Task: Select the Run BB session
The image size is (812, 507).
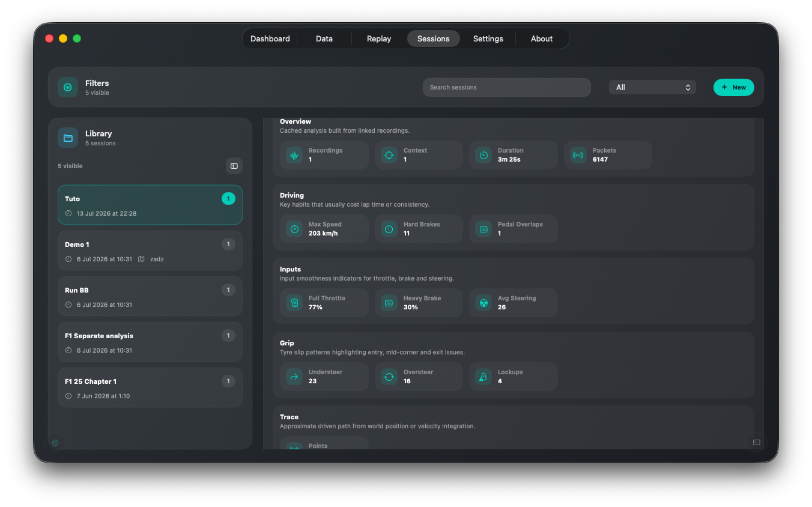Action: pyautogui.click(x=150, y=296)
